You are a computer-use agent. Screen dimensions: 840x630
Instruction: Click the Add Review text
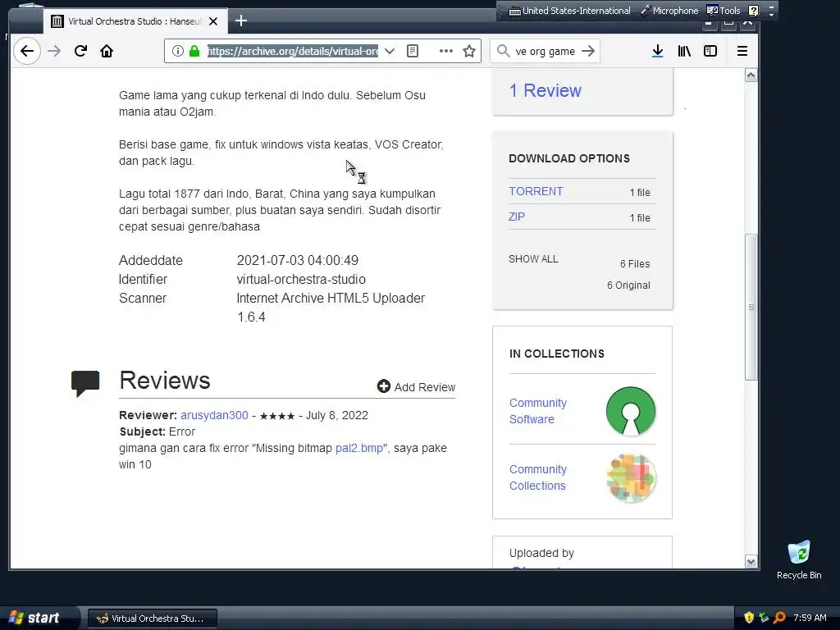[425, 387]
